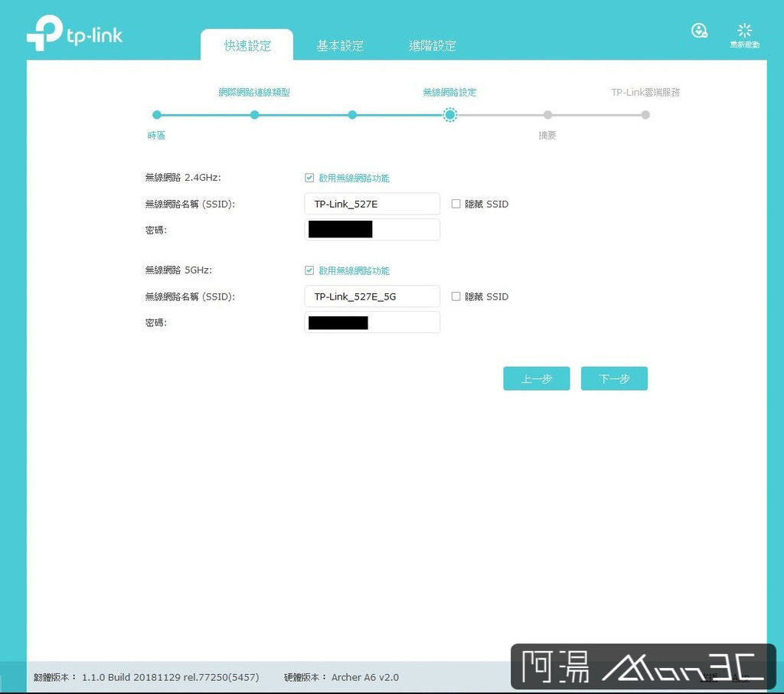Focus the 5GHz 密碼 field
The height and width of the screenshot is (694, 784).
[x=372, y=322]
